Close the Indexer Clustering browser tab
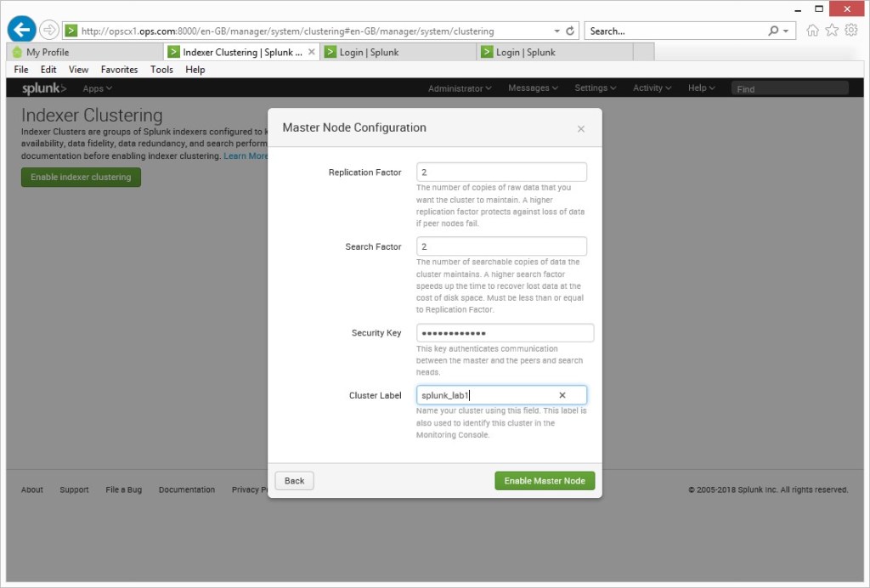 coord(310,50)
